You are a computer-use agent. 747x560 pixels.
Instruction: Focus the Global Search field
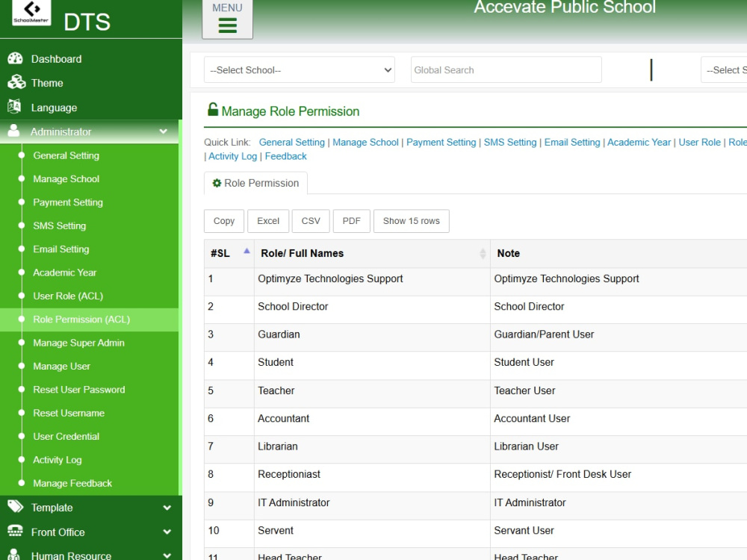(506, 70)
